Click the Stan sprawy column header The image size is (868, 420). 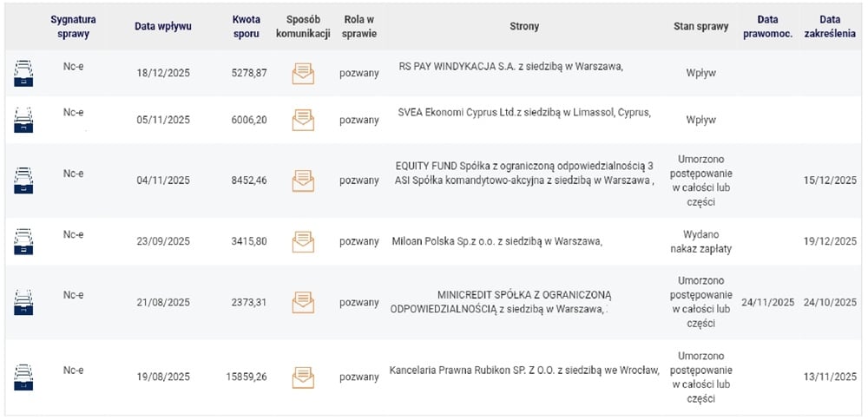pos(700,26)
